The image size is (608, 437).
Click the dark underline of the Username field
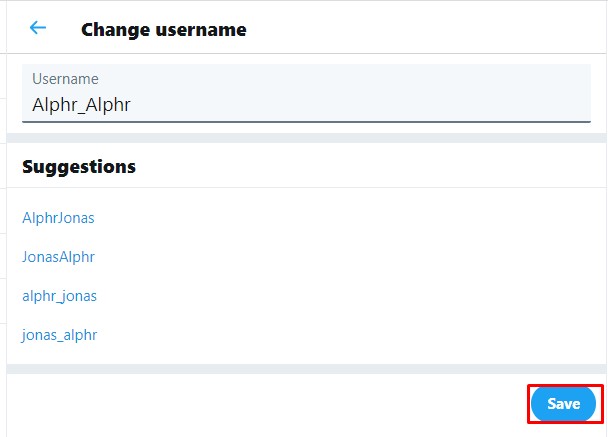[306, 121]
